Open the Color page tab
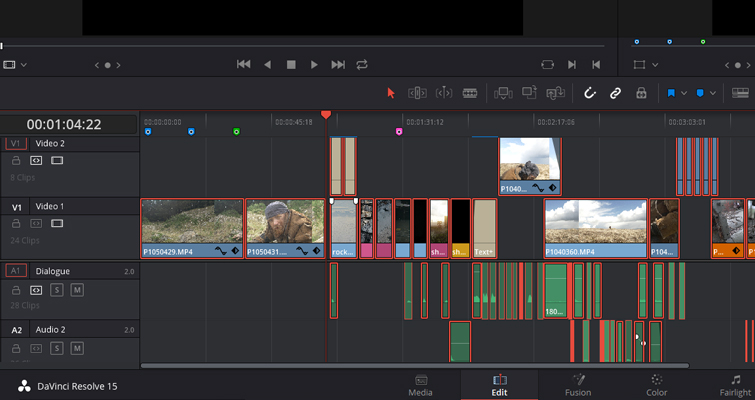755x400 pixels. pyautogui.click(x=657, y=385)
